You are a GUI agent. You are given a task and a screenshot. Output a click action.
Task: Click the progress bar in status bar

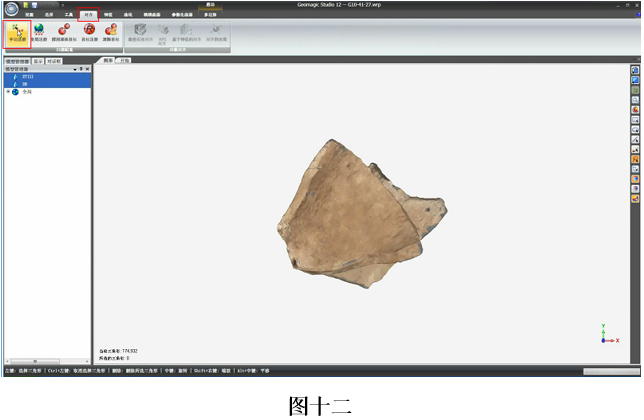[611, 371]
